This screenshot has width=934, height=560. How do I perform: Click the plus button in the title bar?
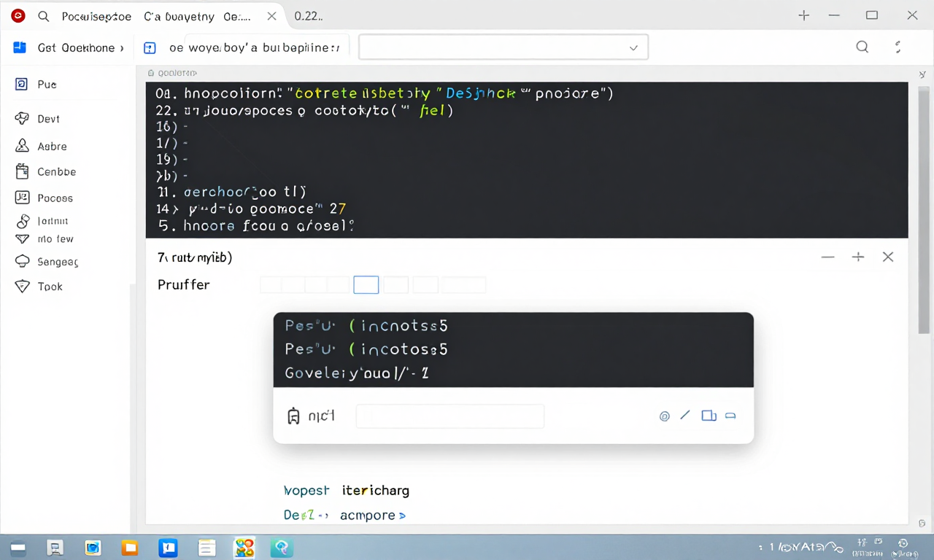click(x=804, y=15)
